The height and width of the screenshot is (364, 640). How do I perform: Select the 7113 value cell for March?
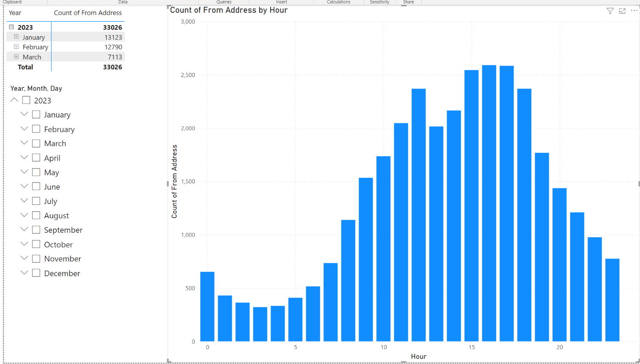tap(115, 57)
